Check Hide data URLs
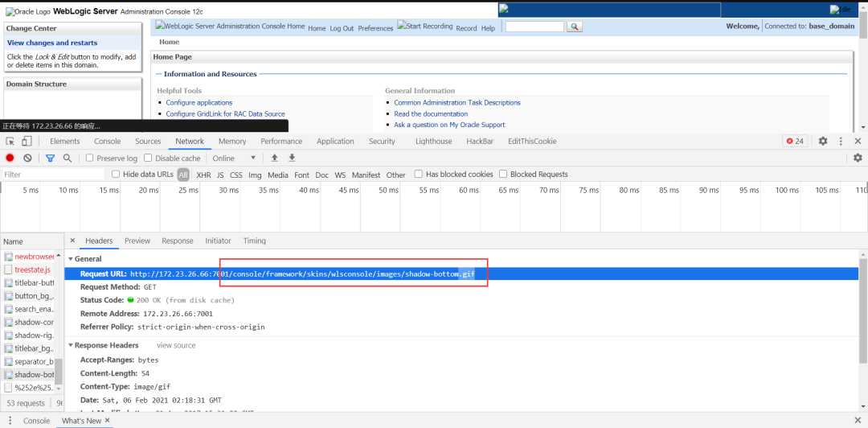This screenshot has height=428, width=868. tap(116, 174)
